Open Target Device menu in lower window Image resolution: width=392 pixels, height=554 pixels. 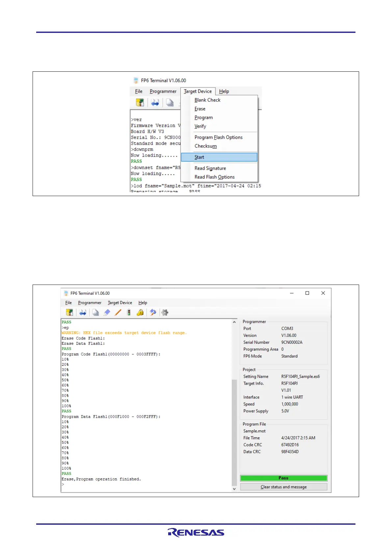point(120,303)
